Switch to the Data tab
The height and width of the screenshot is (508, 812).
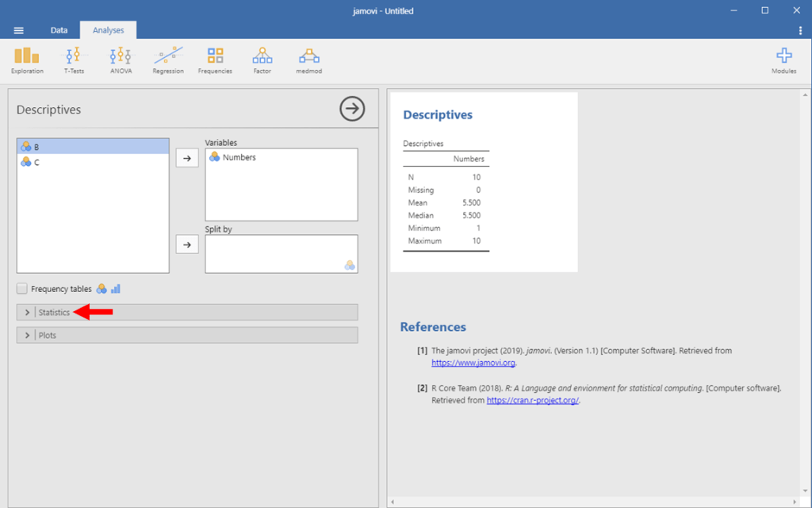59,29
